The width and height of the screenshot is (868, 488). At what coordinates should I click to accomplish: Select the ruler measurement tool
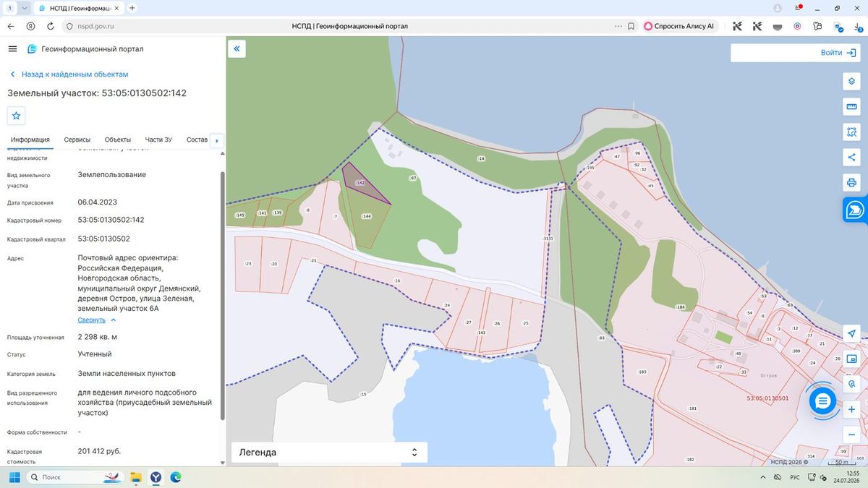pyautogui.click(x=851, y=107)
